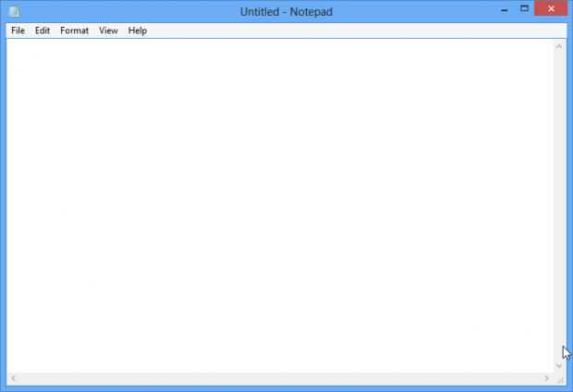
Task: Click the horizontal scrollbar right arrow
Action: coord(547,378)
